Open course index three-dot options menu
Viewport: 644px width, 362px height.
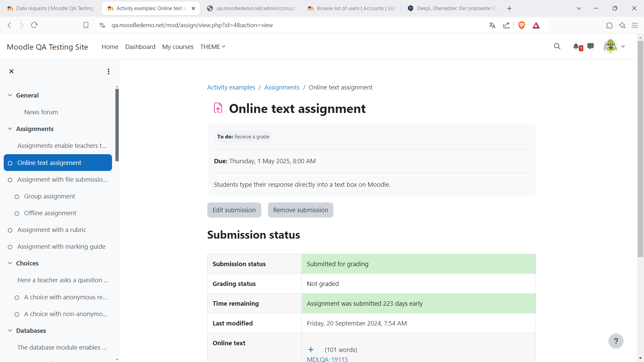pyautogui.click(x=109, y=71)
